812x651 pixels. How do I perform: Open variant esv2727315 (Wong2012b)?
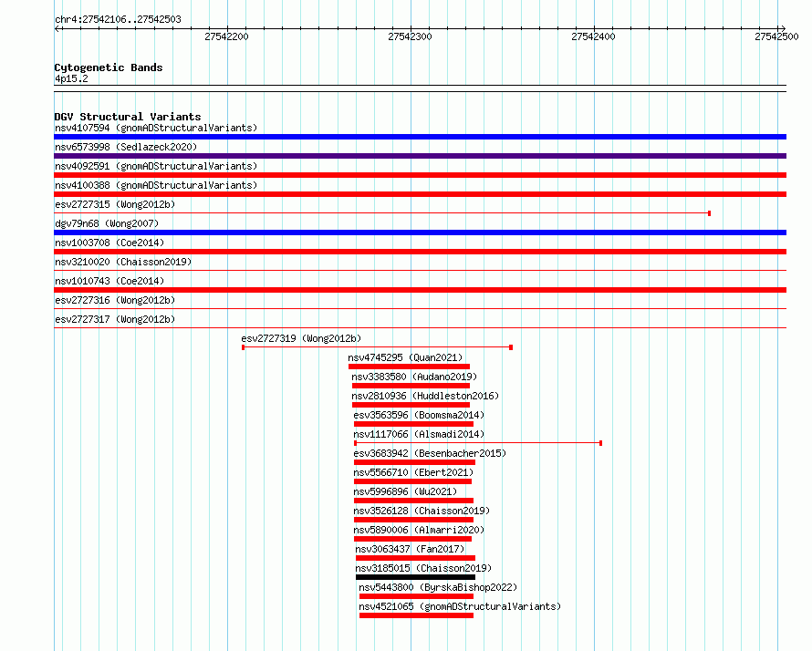point(115,204)
